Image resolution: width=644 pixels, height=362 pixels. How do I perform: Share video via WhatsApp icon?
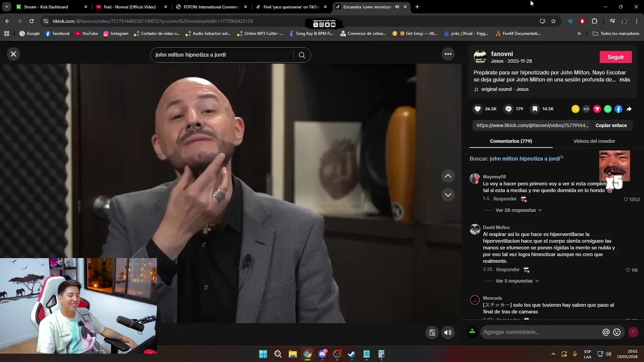608,109
